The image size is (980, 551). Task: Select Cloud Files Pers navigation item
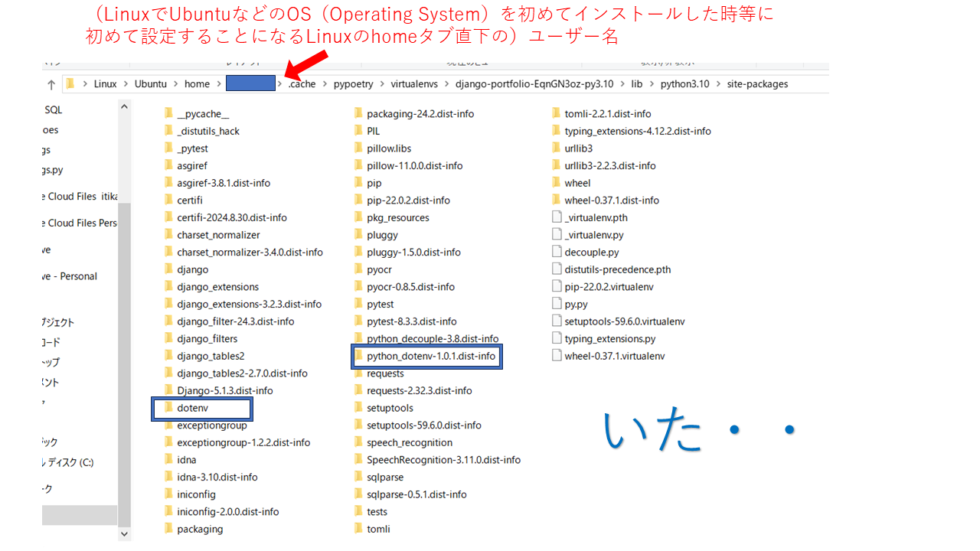80,223
